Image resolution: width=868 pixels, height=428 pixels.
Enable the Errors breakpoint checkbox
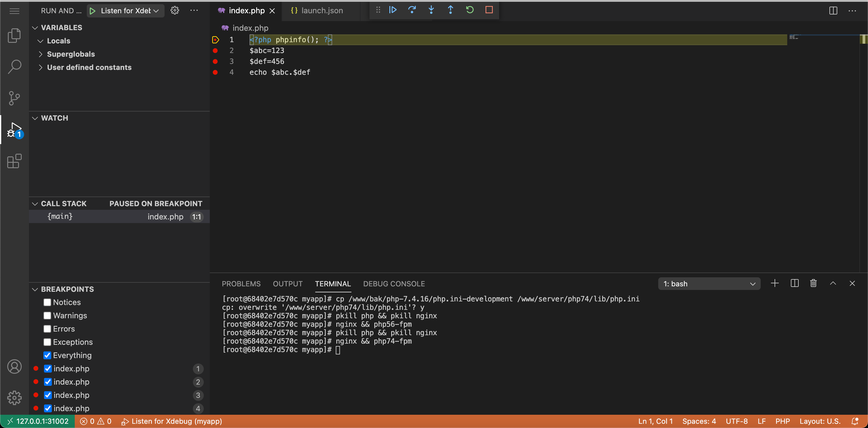tap(47, 329)
